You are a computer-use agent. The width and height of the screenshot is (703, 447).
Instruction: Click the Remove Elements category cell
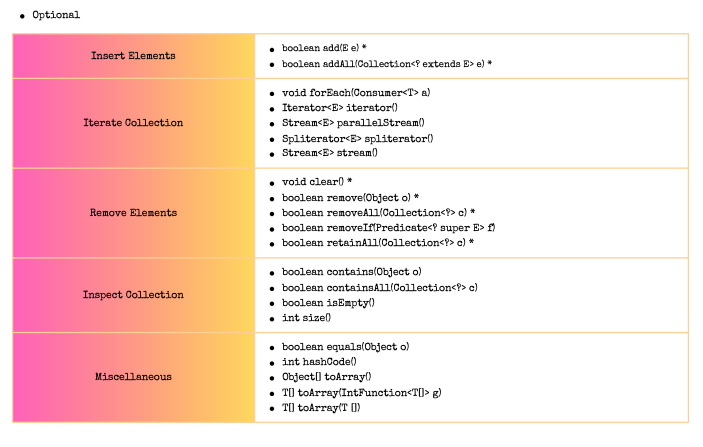coord(133,213)
